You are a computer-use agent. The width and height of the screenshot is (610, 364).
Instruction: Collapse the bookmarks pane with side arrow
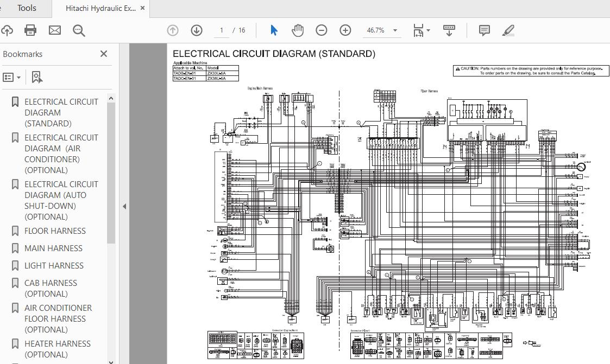[x=124, y=206]
